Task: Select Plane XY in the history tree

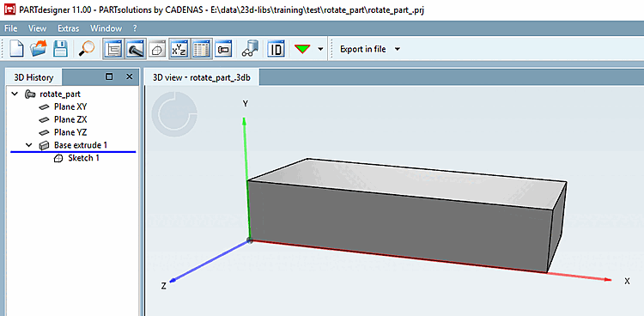Action: [70, 106]
